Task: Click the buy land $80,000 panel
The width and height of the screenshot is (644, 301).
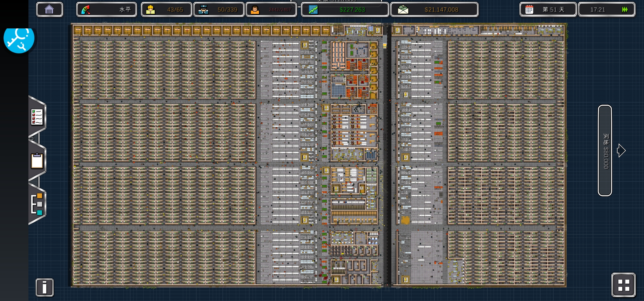Action: 605,151
